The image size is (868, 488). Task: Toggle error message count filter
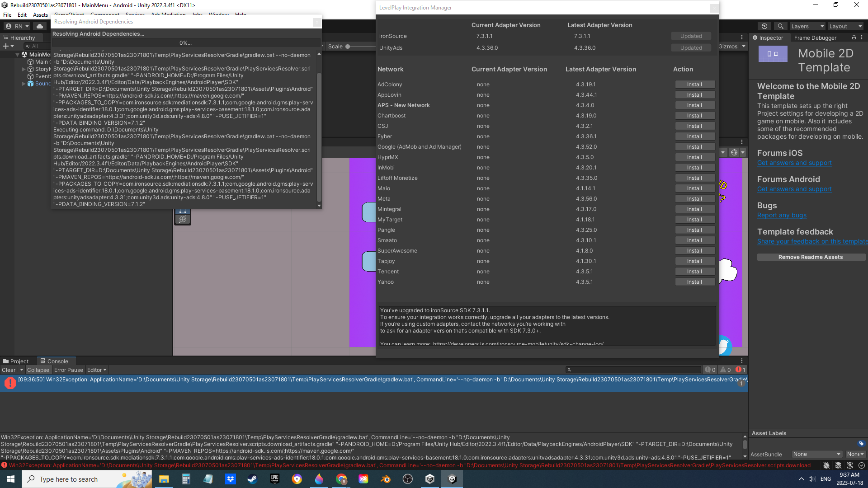pos(740,370)
